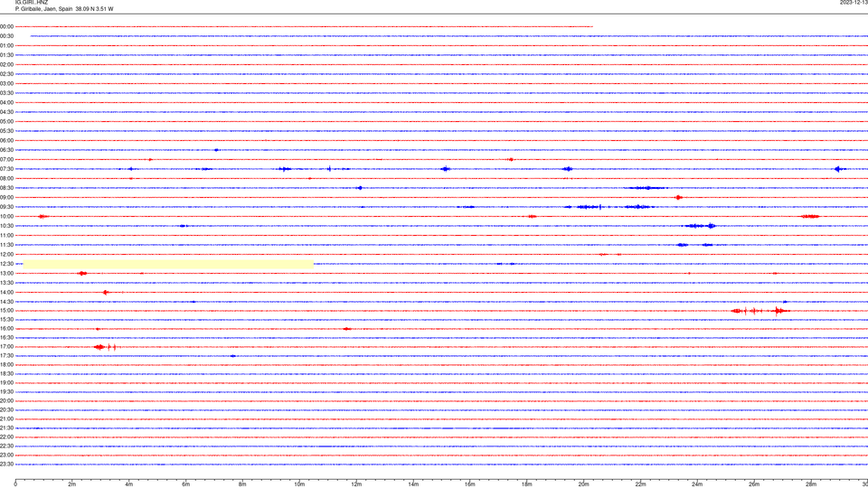Click the 00:30 trace time label

point(6,36)
